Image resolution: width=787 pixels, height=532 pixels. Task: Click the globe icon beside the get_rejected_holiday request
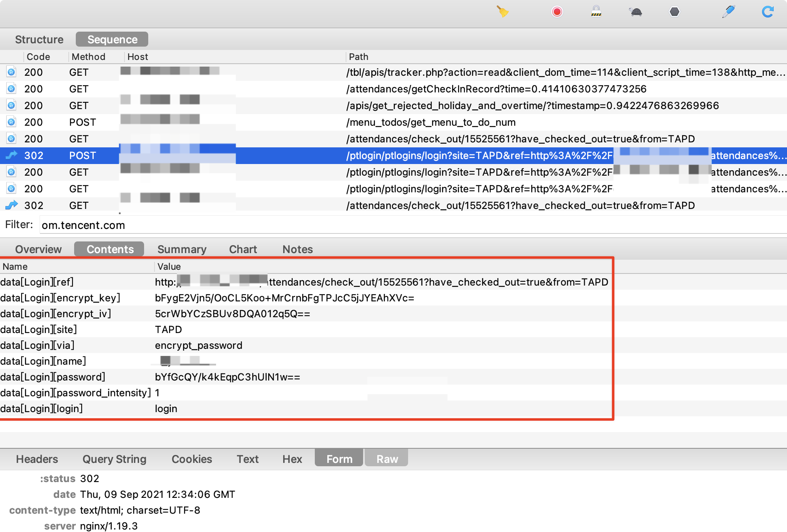click(x=11, y=105)
